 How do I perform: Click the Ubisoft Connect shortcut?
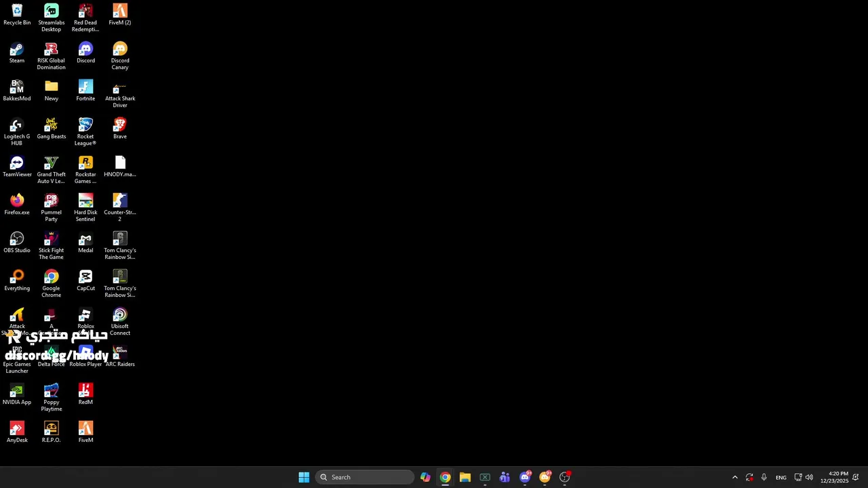(x=120, y=322)
